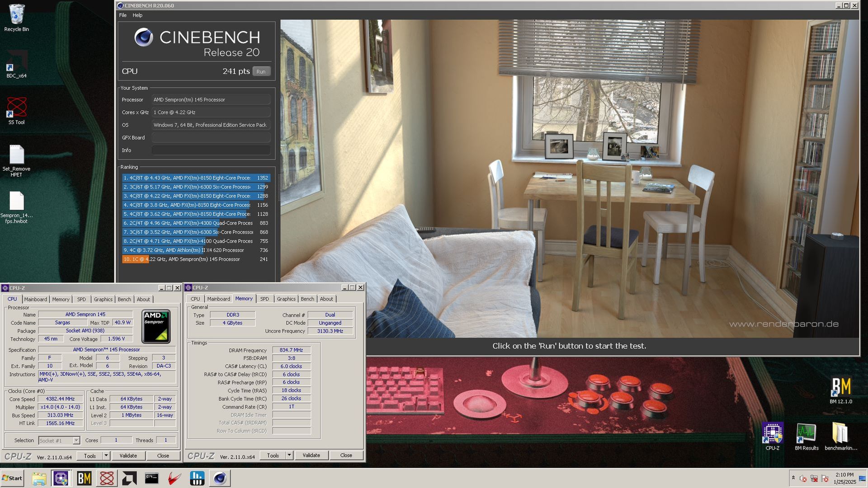868x488 pixels.
Task: Open the SS Tool desktop shortcut
Action: [x=16, y=111]
